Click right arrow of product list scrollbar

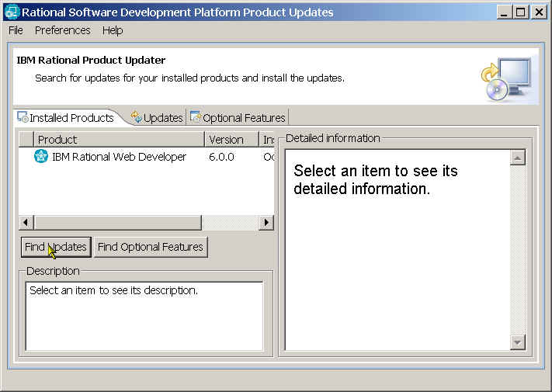coord(266,222)
